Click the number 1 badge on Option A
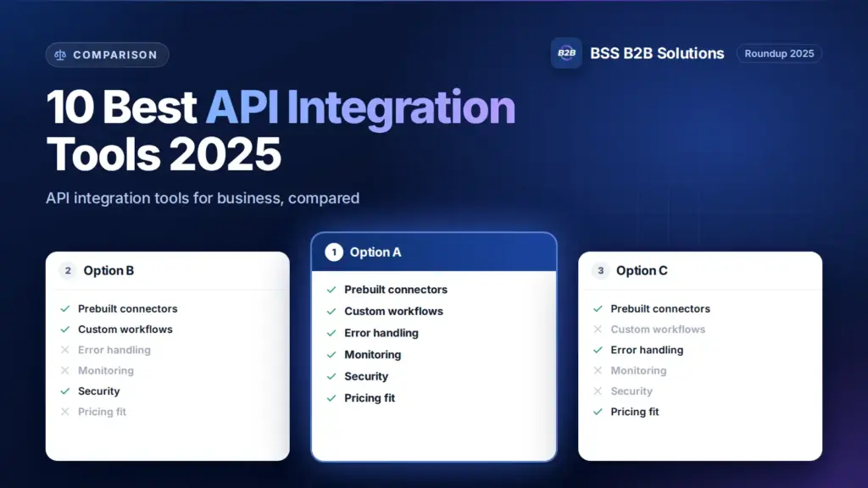The image size is (868, 488). pos(334,252)
